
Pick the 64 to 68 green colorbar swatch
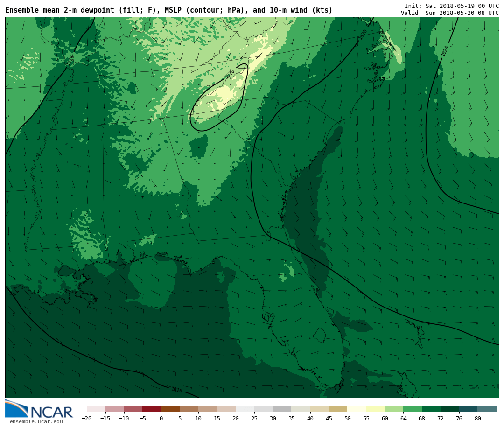click(x=413, y=409)
